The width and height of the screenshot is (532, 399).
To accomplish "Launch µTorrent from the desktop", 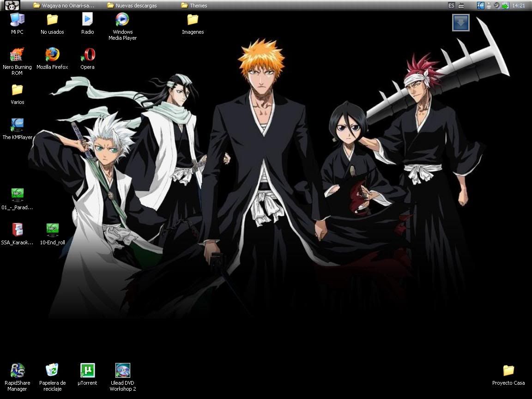I will pos(88,374).
